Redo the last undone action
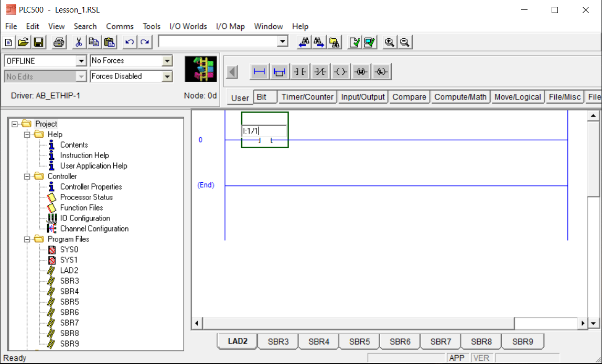Viewport: 602px width, 364px height. (x=145, y=42)
